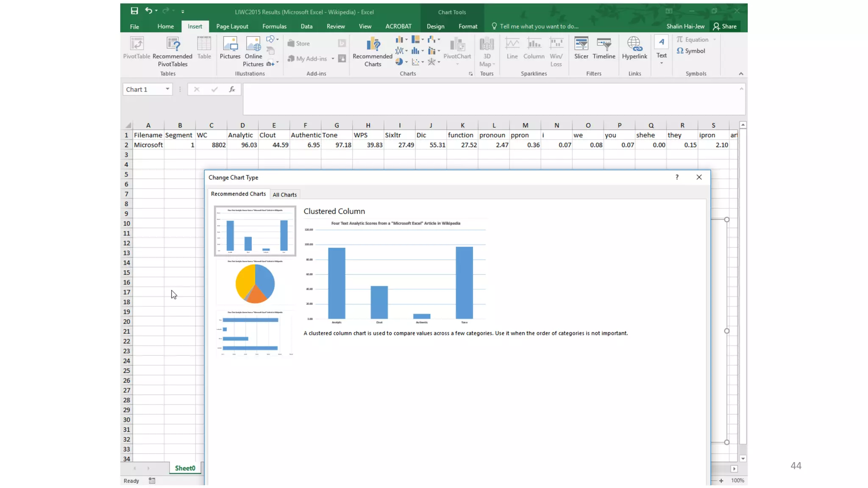Select the pie chart recommendation thumbnail
Screen dimensions: 868x488
pos(255,283)
